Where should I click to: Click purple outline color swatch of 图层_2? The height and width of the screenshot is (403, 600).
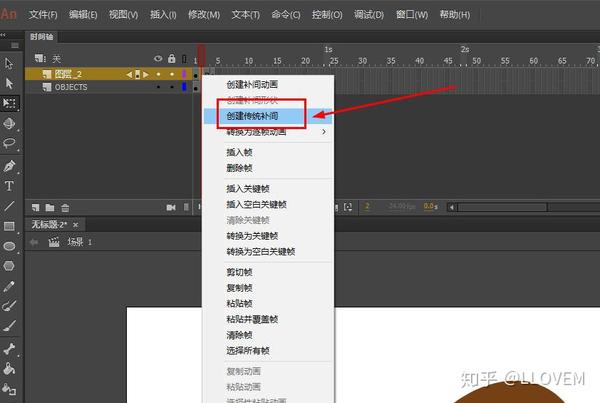[184, 74]
